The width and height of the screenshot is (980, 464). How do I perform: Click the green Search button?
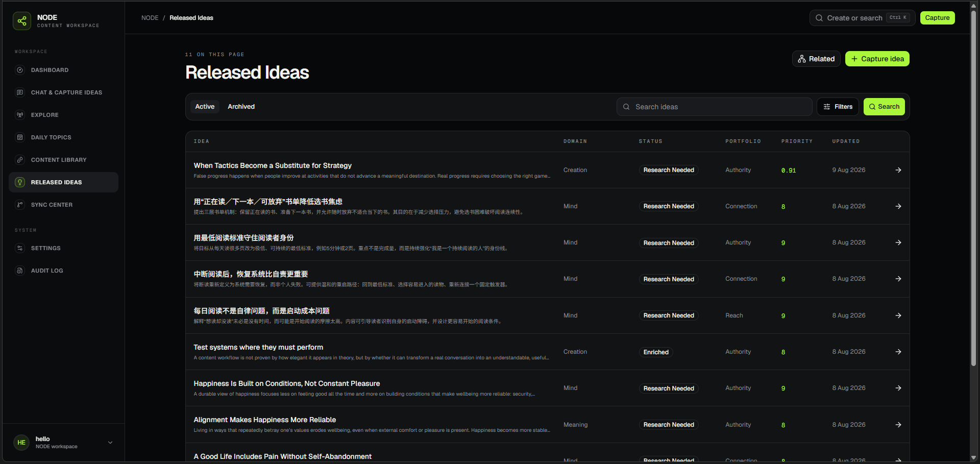[884, 107]
